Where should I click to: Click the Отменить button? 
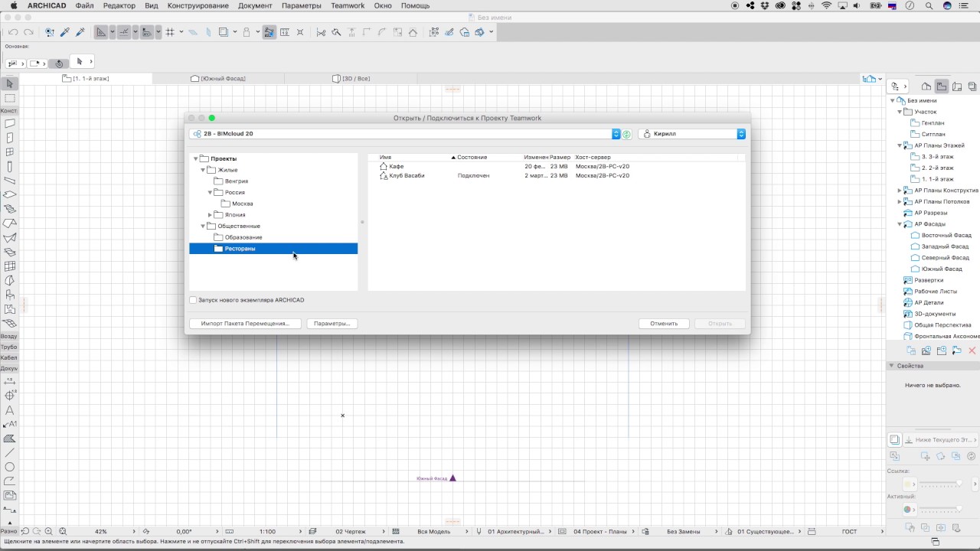[664, 324]
